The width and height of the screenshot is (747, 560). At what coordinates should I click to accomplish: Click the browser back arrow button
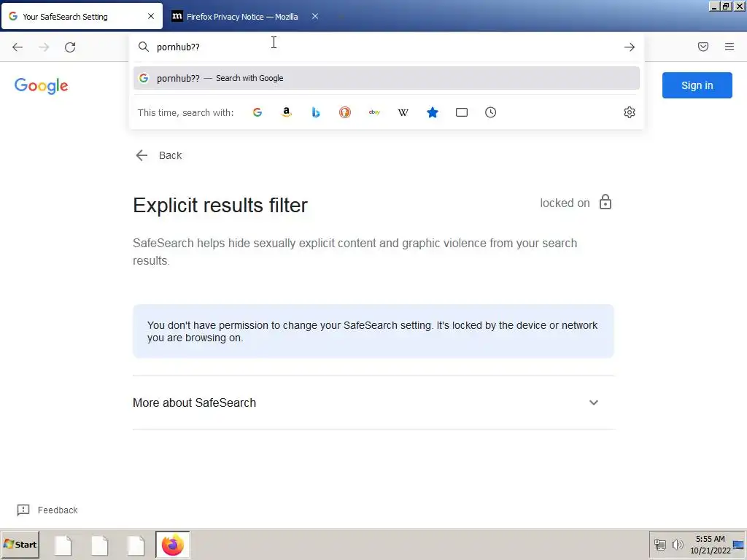[18, 47]
